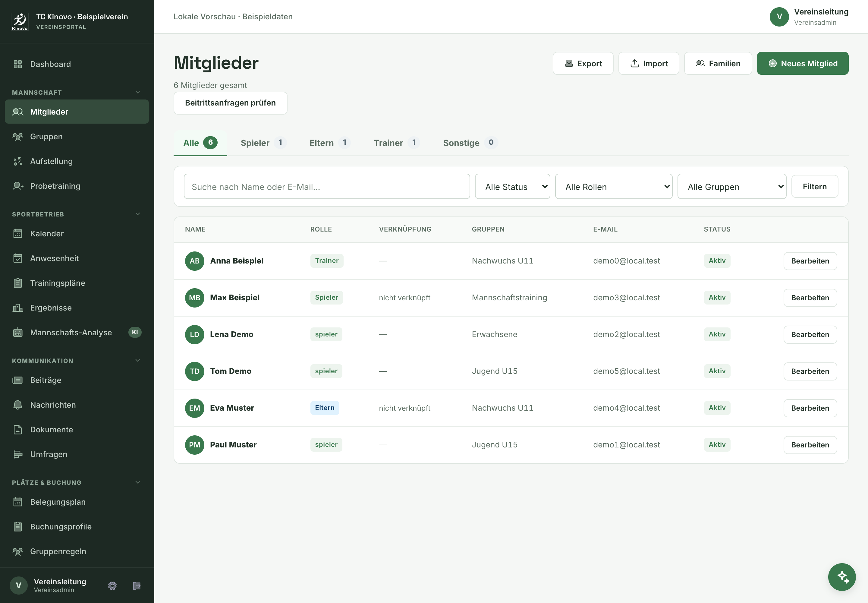
Task: Open the Dashboard grid icon
Action: [18, 64]
